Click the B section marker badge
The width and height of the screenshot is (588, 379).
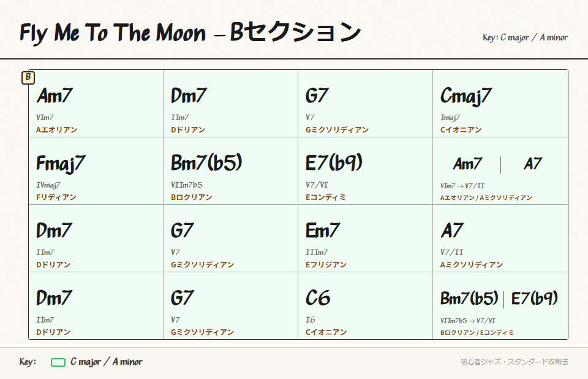pos(28,78)
